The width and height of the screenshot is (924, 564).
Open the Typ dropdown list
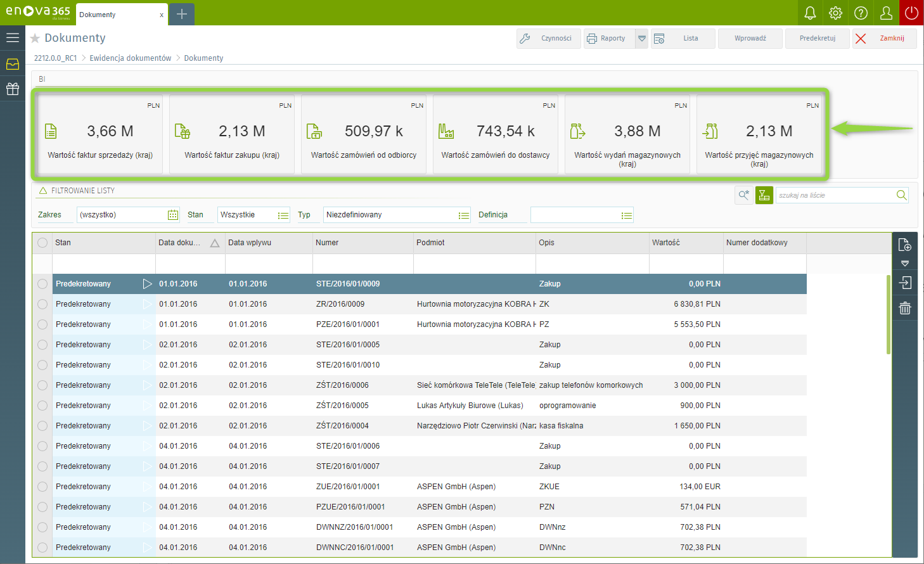(x=464, y=215)
